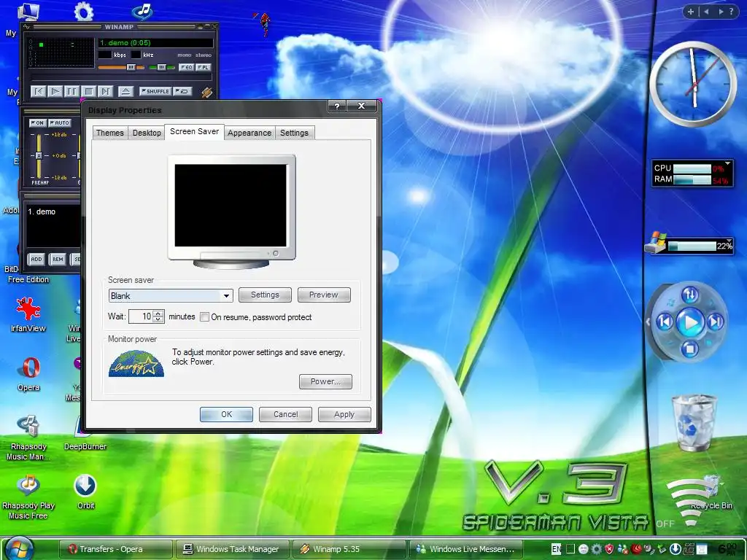Image resolution: width=747 pixels, height=560 pixels.
Task: Start playback with Winamp play button
Action: coord(55,91)
